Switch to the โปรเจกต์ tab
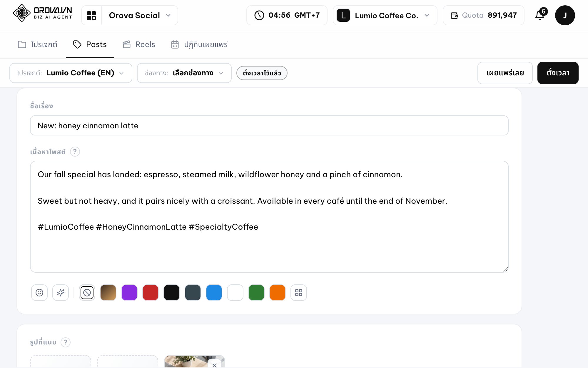Image resolution: width=588 pixels, height=368 pixels. 38,44
